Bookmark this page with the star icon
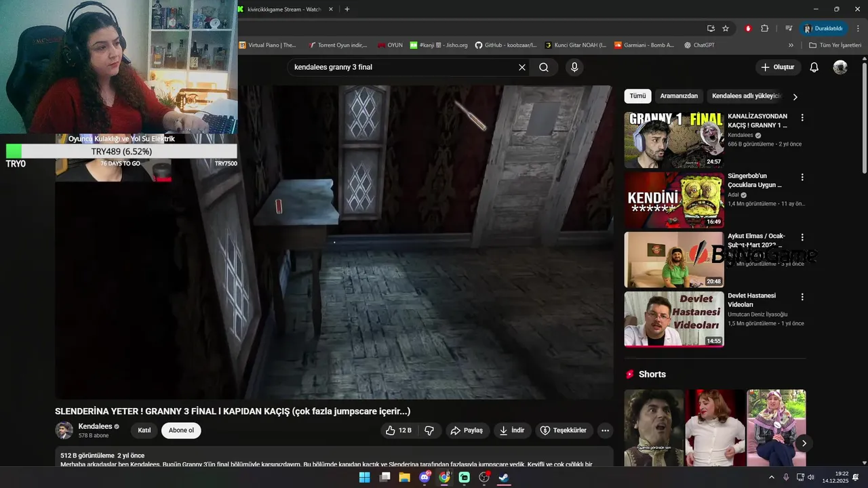Image resolution: width=868 pixels, height=488 pixels. coord(726,28)
